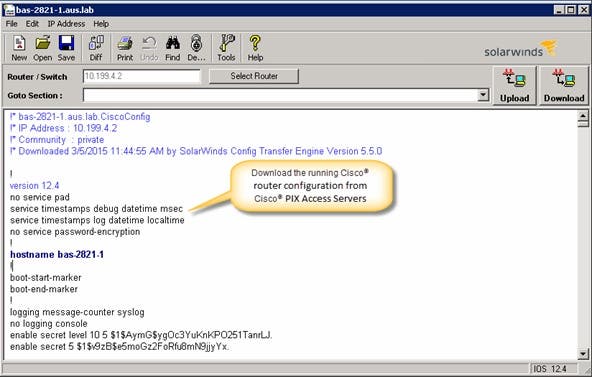Screen dimensions: 592x377
Task: Click the Undo toolbar icon
Action: pyautogui.click(x=149, y=48)
